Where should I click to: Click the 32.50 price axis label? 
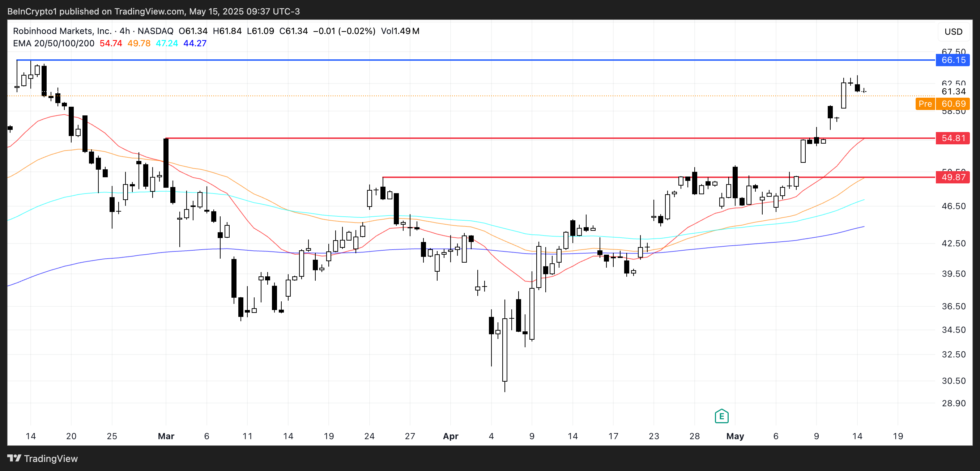tap(953, 354)
